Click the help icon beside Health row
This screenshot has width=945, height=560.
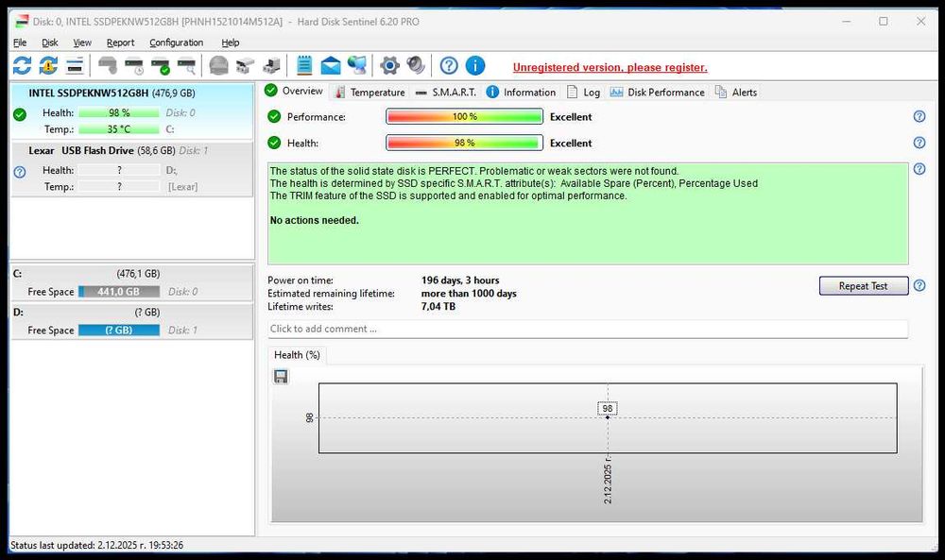pos(919,143)
